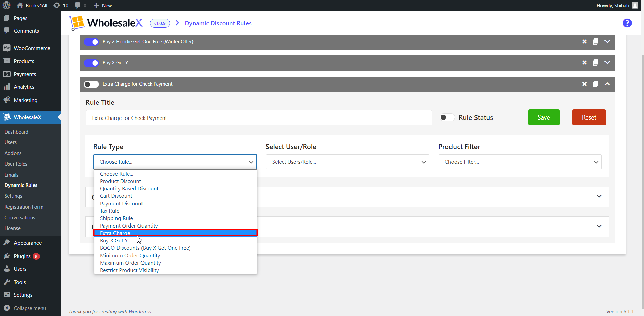Select Extra Charge from the rule list

175,233
